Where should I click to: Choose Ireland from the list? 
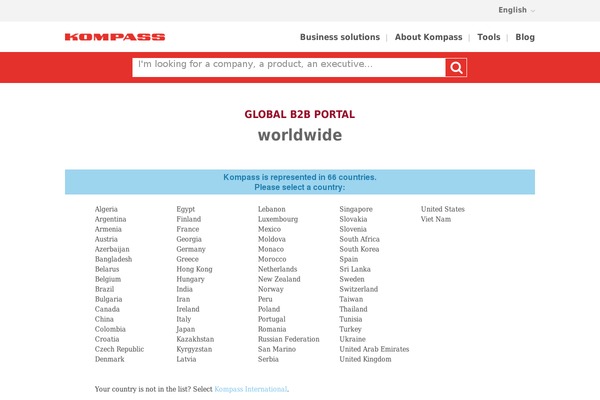pyautogui.click(x=188, y=309)
